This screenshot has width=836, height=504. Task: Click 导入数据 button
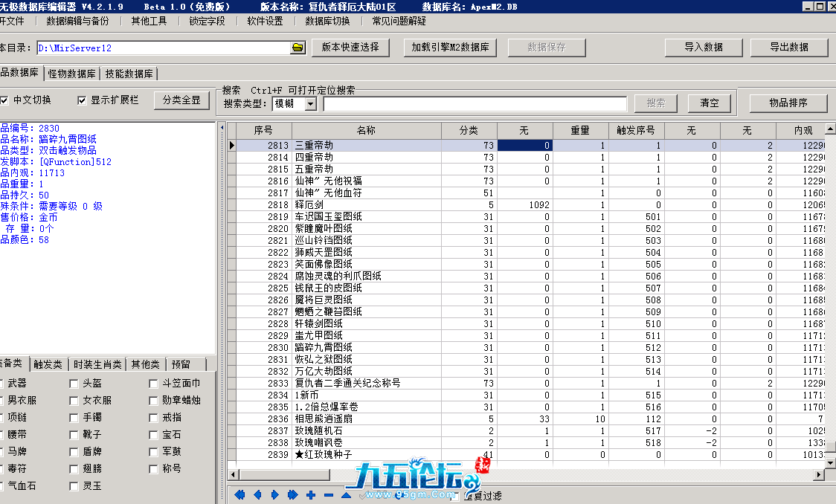704,48
